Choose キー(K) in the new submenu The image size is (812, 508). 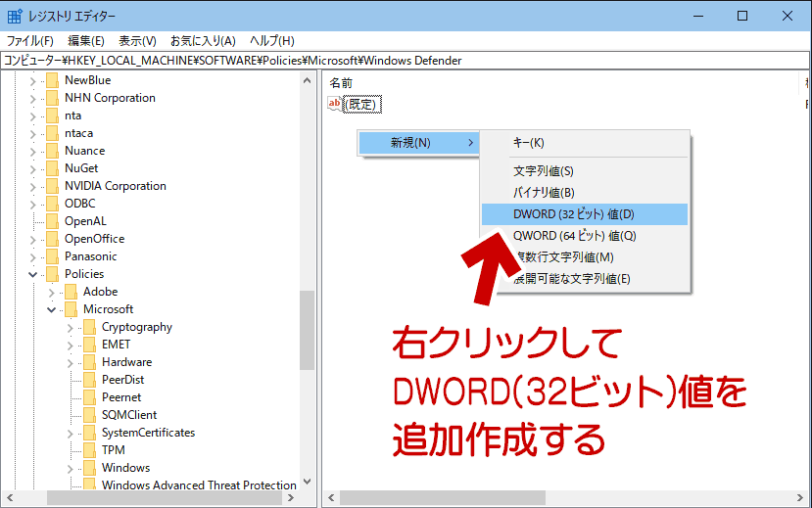(585, 143)
